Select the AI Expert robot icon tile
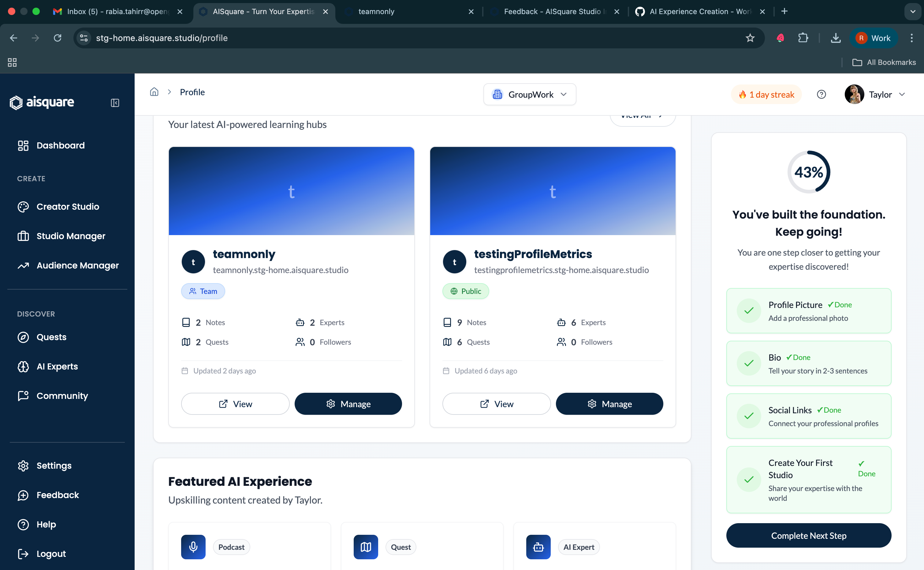Screen dimensions: 924x570 [x=538, y=547]
